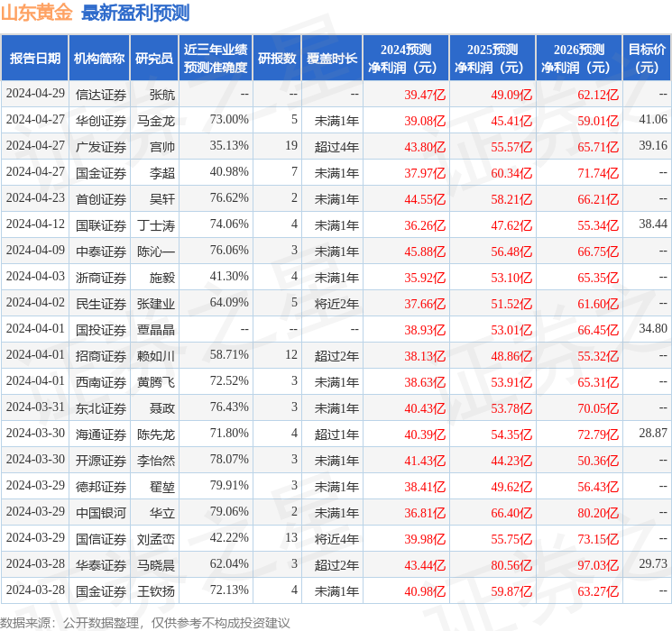Click the date 2024-04-29

[x=35, y=93]
